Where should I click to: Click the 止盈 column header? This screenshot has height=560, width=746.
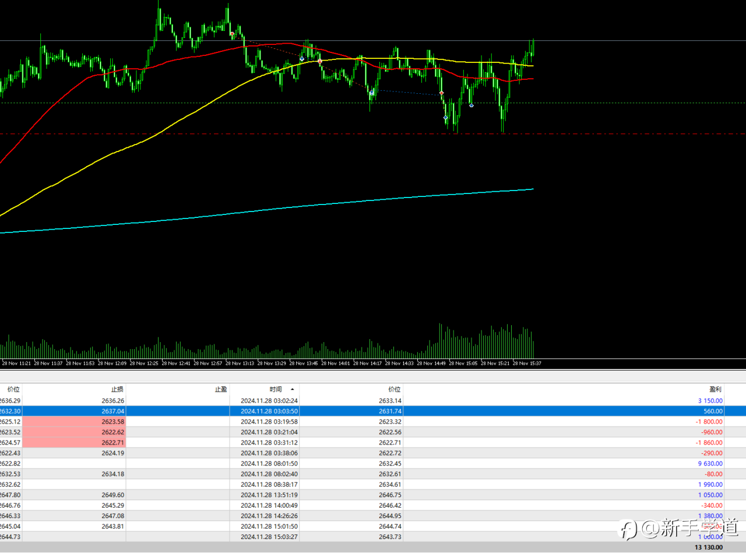(x=221, y=389)
